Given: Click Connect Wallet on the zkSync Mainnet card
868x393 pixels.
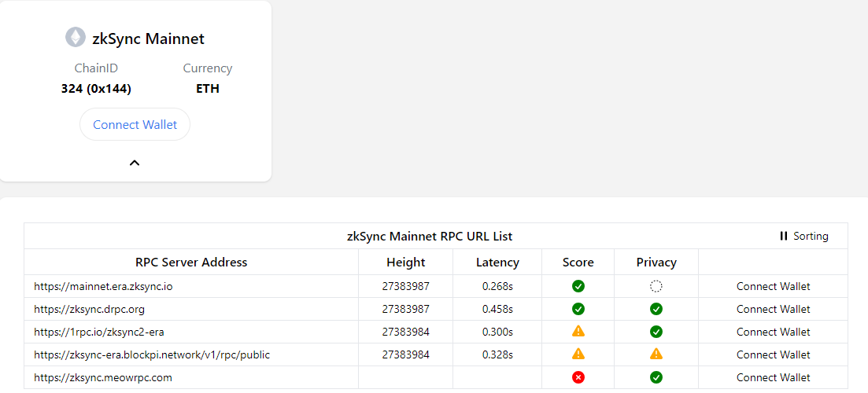Looking at the screenshot, I should 135,124.
